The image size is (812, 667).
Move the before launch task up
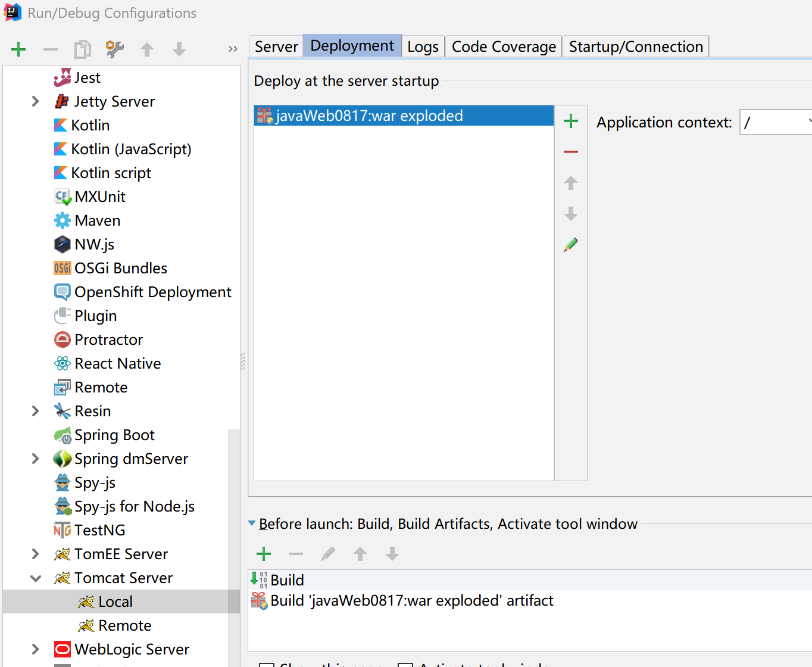360,554
